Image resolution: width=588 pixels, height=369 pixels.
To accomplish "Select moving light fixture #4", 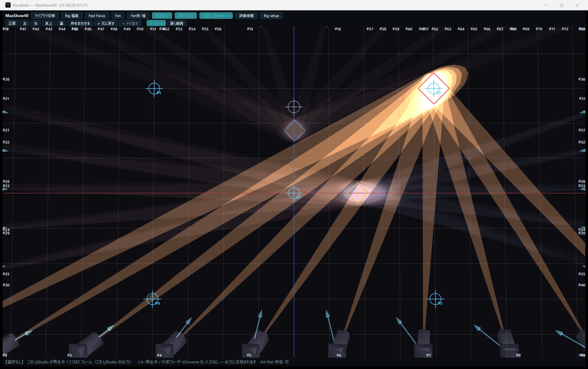I will (x=171, y=345).
